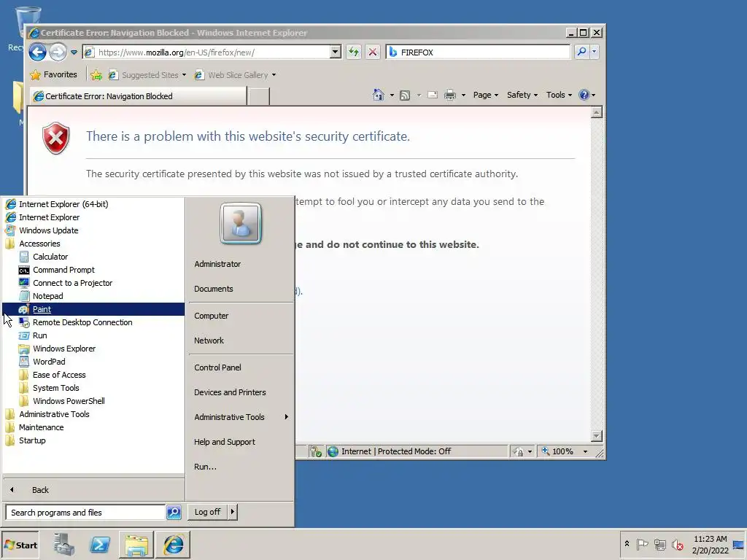The image size is (747, 560).
Task: Click the scrollbar down arrow
Action: tap(597, 436)
